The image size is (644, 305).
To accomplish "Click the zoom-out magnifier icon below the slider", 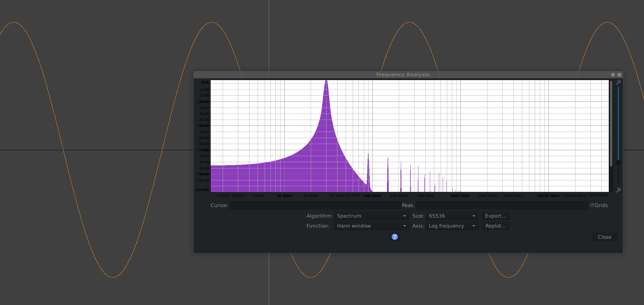I will click(x=618, y=190).
